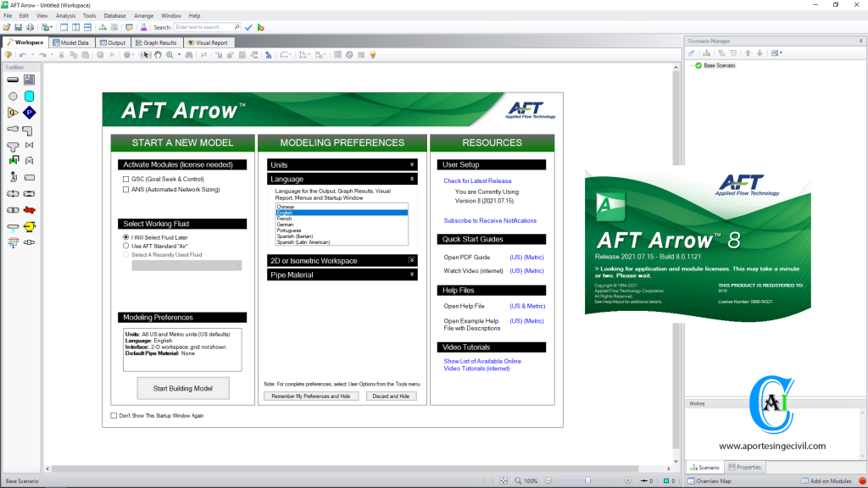
Task: Activate the Pan hand tool in the toolbar
Action: (x=158, y=53)
